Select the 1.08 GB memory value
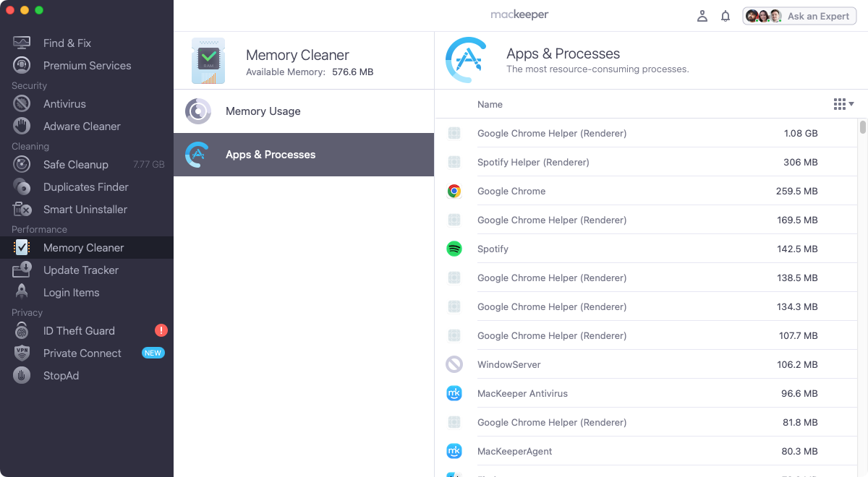 click(801, 133)
